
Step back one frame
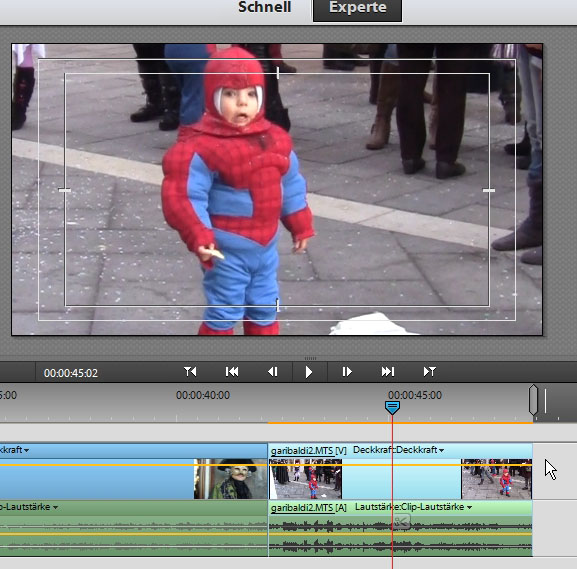(x=273, y=372)
